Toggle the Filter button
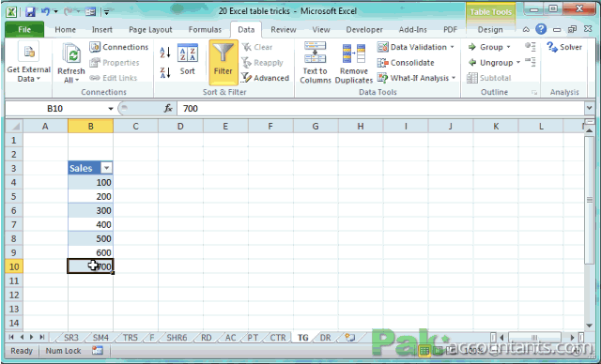The image size is (601, 364). coord(223,63)
